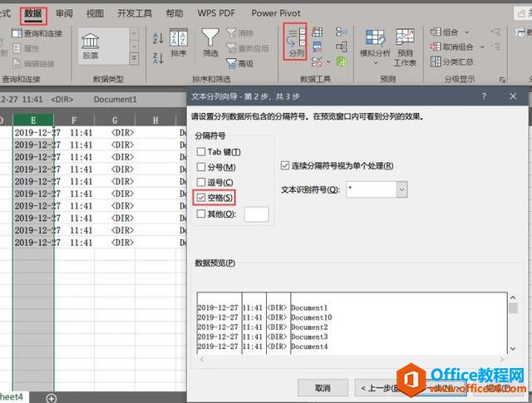532x403 pixels.
Task: Uncheck the Space 空格(S) checkbox
Action: point(201,198)
